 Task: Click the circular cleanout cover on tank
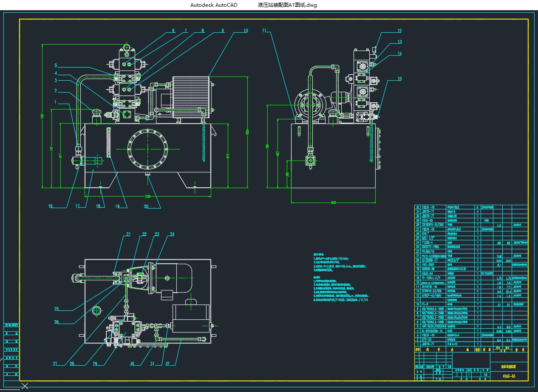(x=148, y=149)
